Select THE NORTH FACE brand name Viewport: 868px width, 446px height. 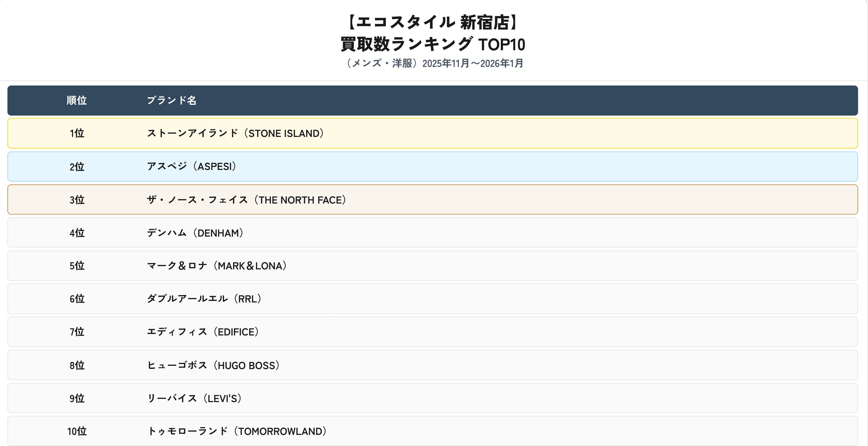247,200
